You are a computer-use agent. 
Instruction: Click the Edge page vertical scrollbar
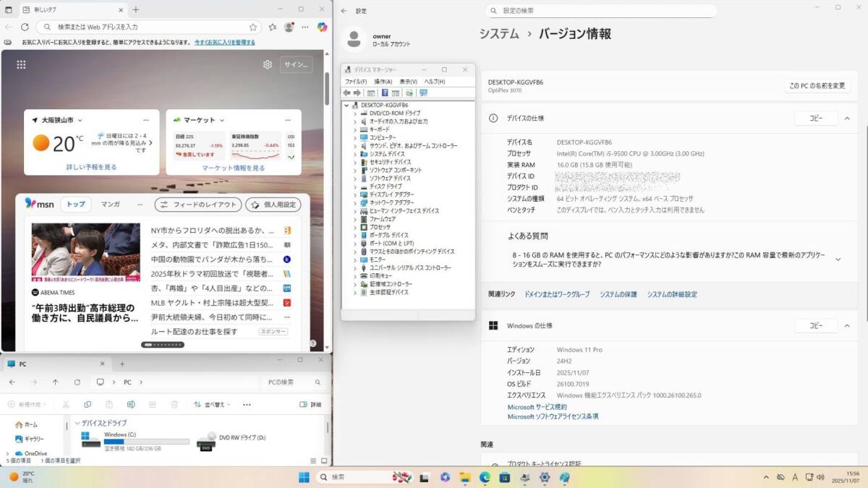pos(326,87)
